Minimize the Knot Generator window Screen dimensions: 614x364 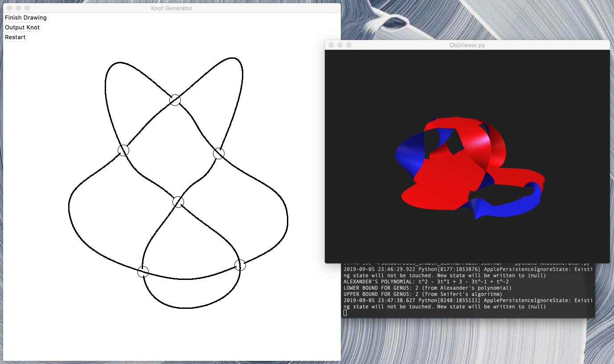pos(18,8)
